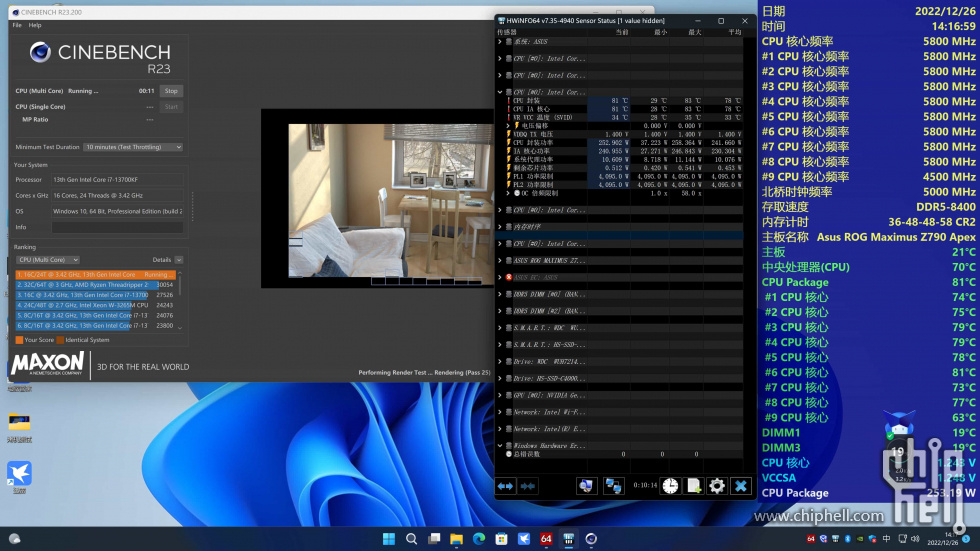980x551 pixels.
Task: Open Cinebench Help menu
Action: [35, 25]
